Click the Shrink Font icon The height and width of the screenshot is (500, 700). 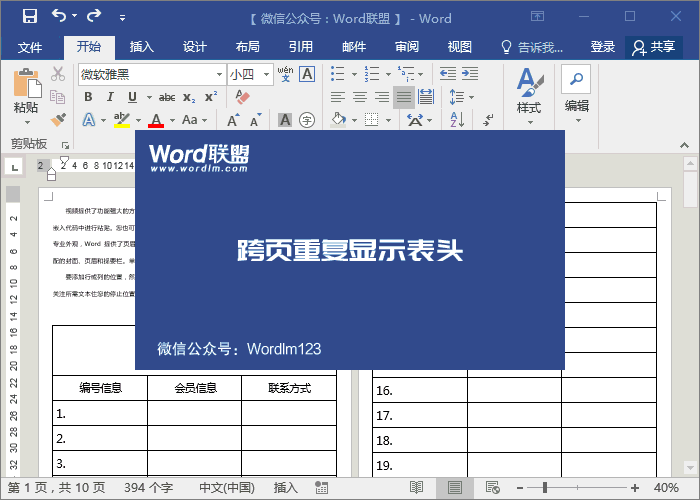tap(256, 120)
